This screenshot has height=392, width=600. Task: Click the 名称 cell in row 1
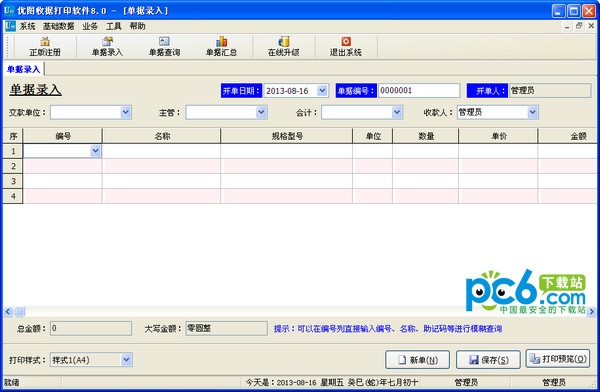[x=161, y=151]
